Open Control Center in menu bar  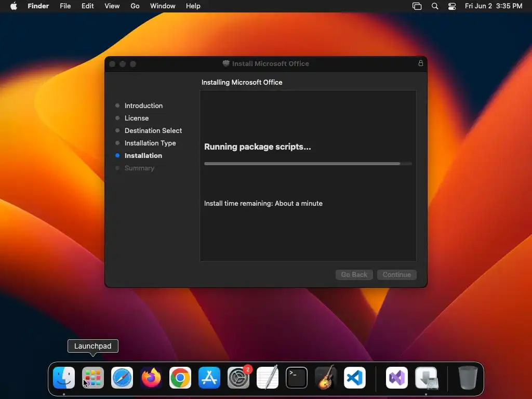(x=452, y=6)
